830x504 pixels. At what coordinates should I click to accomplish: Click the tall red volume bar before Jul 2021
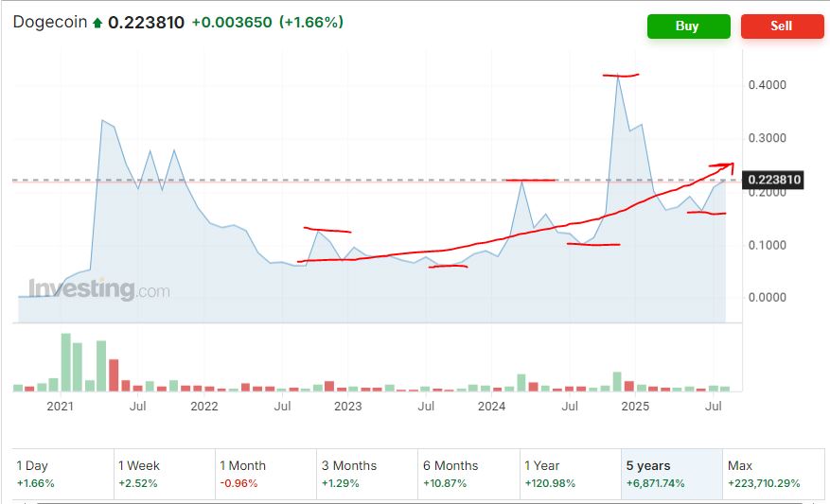click(114, 375)
